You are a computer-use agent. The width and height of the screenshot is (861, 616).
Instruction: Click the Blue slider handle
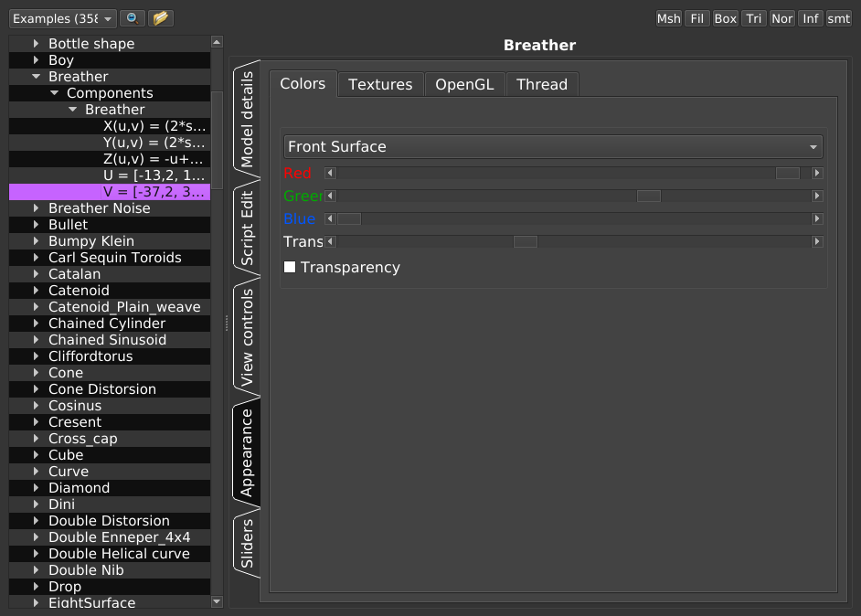[349, 219]
